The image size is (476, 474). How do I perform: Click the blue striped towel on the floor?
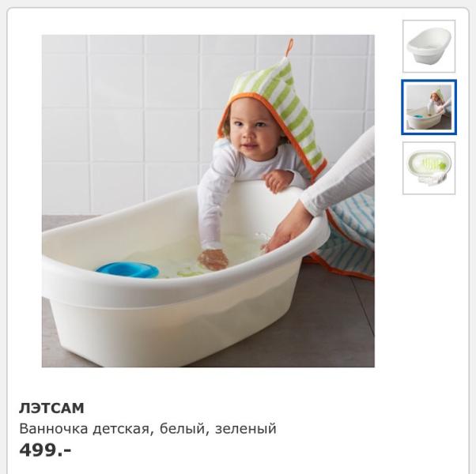349,236
